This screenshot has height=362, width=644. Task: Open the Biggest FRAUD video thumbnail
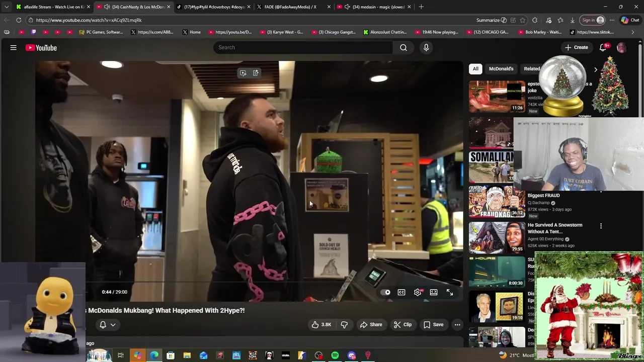pyautogui.click(x=497, y=202)
